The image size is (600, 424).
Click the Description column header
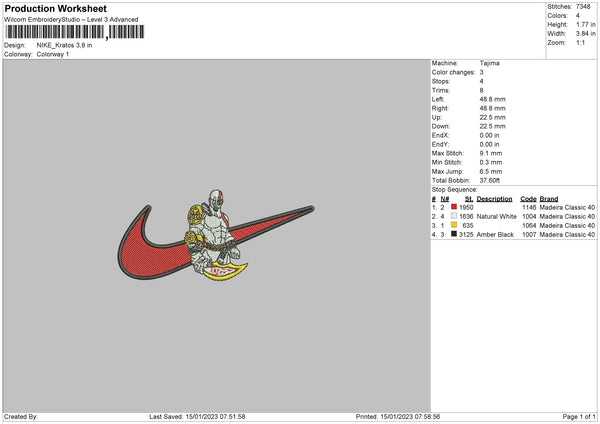(x=494, y=199)
